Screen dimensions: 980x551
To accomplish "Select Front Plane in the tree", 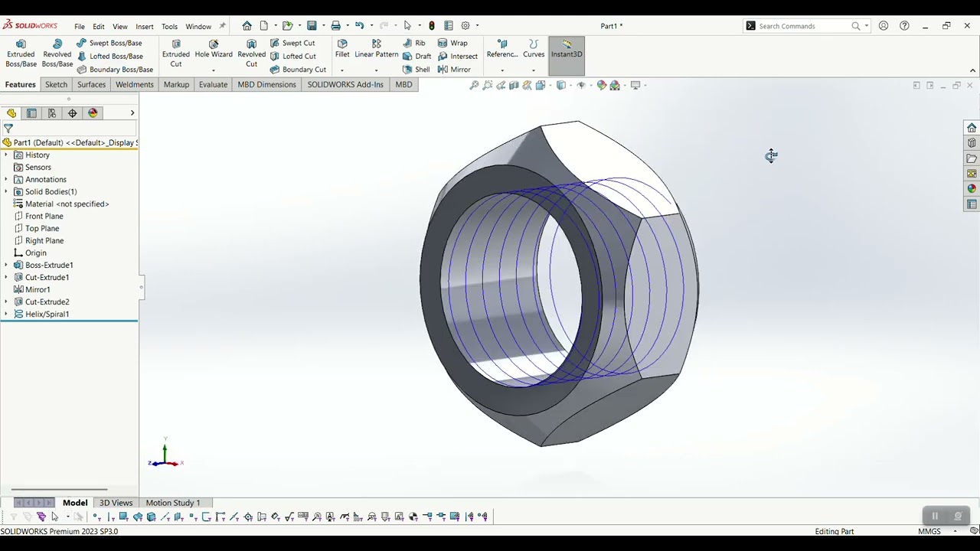I will (x=38, y=216).
